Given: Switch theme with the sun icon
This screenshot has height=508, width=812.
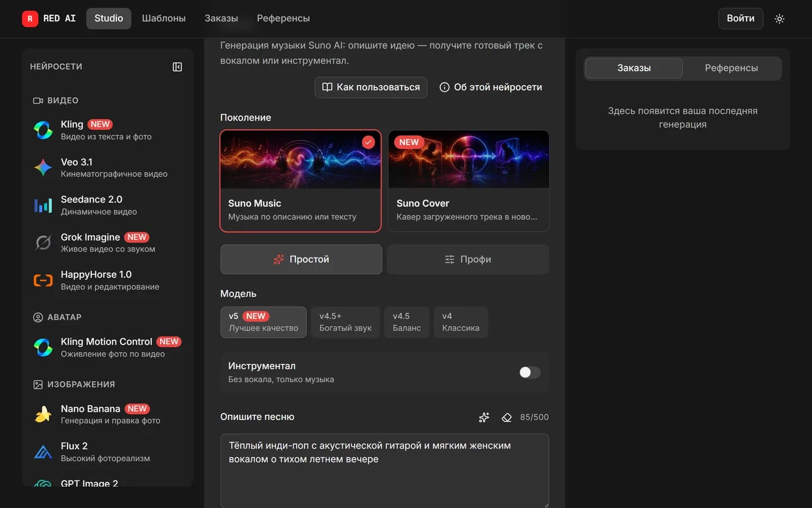Looking at the screenshot, I should pyautogui.click(x=779, y=19).
